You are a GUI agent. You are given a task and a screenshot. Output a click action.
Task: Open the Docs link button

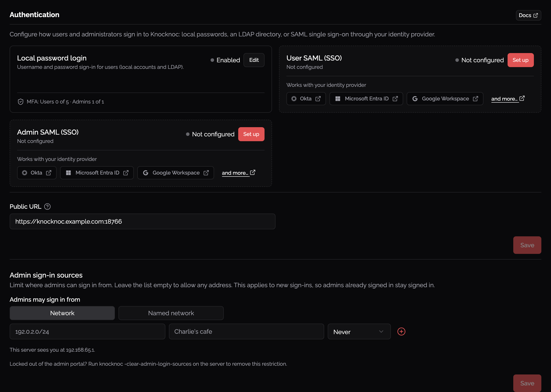(x=528, y=15)
